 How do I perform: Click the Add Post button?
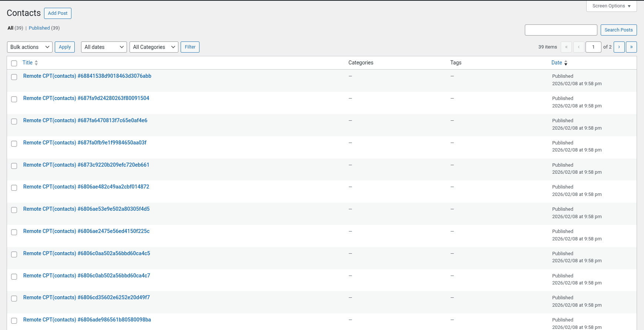(x=58, y=13)
